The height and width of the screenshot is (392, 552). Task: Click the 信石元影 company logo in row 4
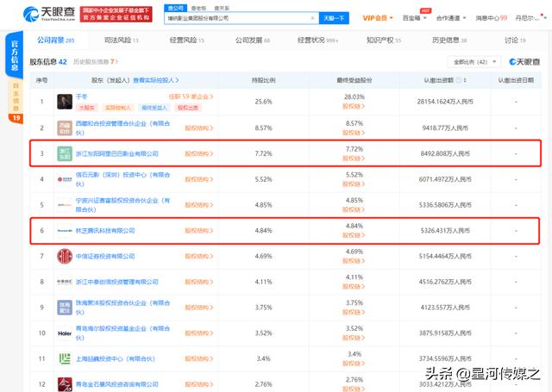pyautogui.click(x=65, y=179)
